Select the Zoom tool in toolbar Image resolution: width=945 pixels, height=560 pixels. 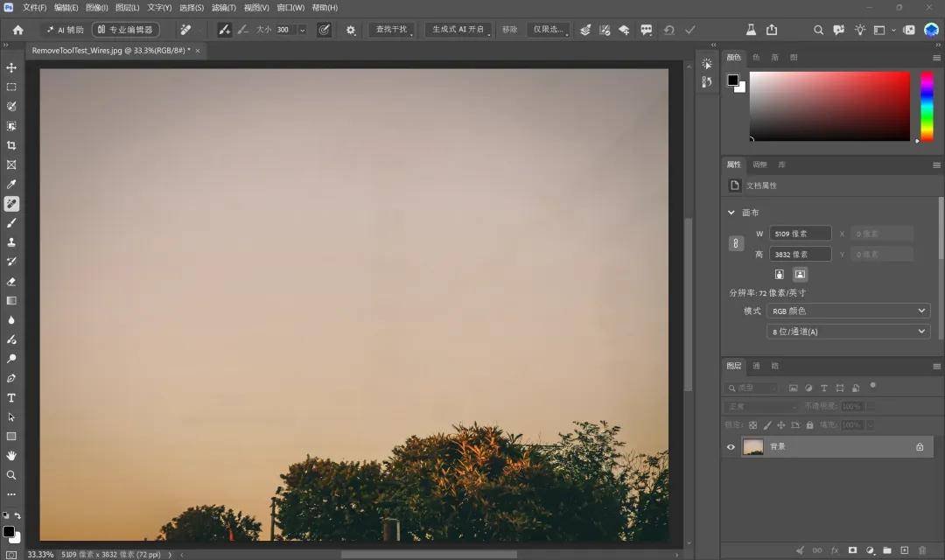[11, 475]
